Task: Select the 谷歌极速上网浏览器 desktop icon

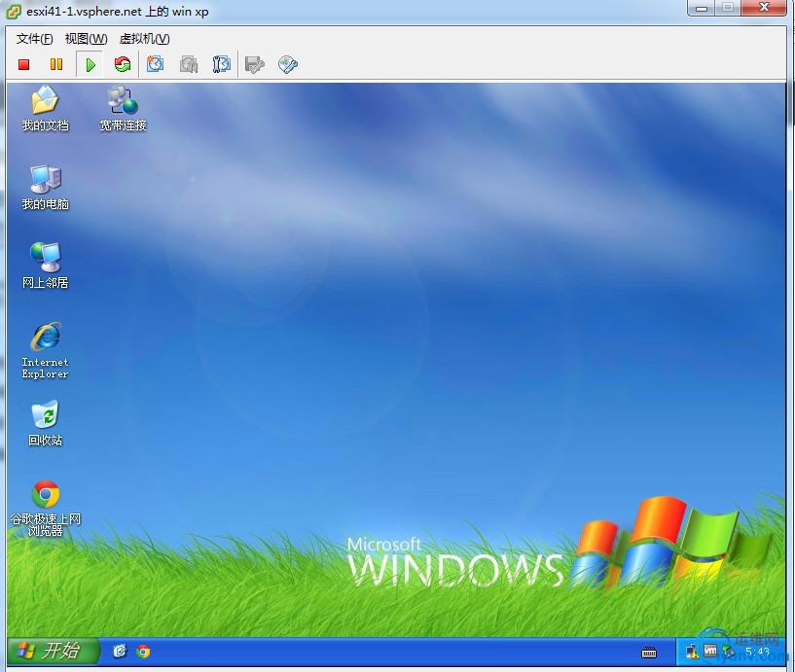Action: 45,509
